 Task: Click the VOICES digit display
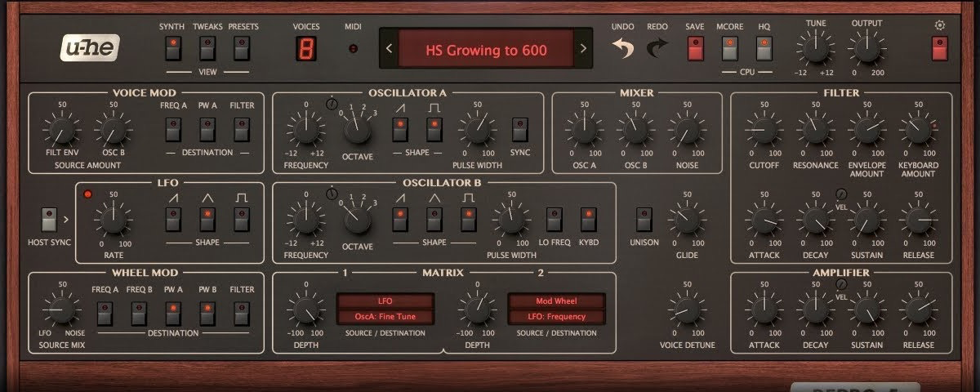[x=307, y=50]
